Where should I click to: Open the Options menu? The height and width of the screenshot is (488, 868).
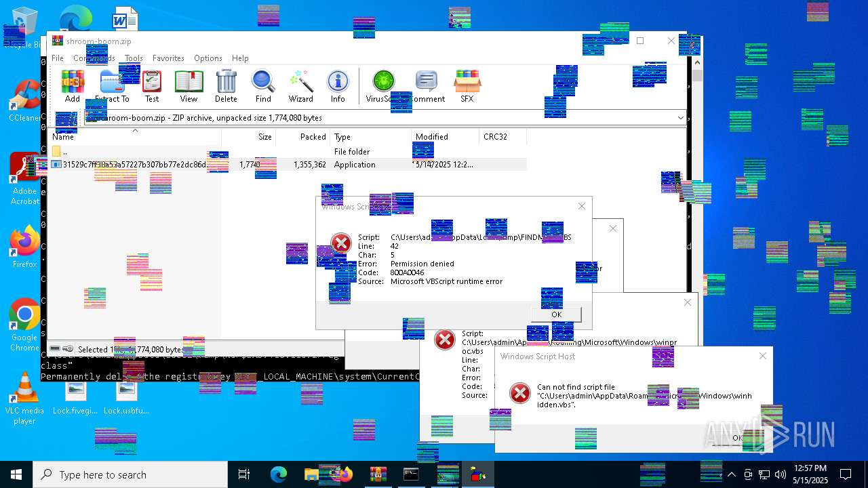tap(208, 58)
